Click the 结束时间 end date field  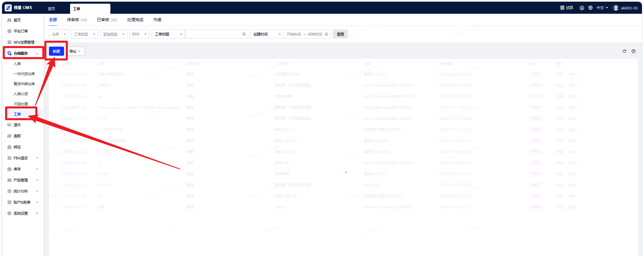click(315, 34)
